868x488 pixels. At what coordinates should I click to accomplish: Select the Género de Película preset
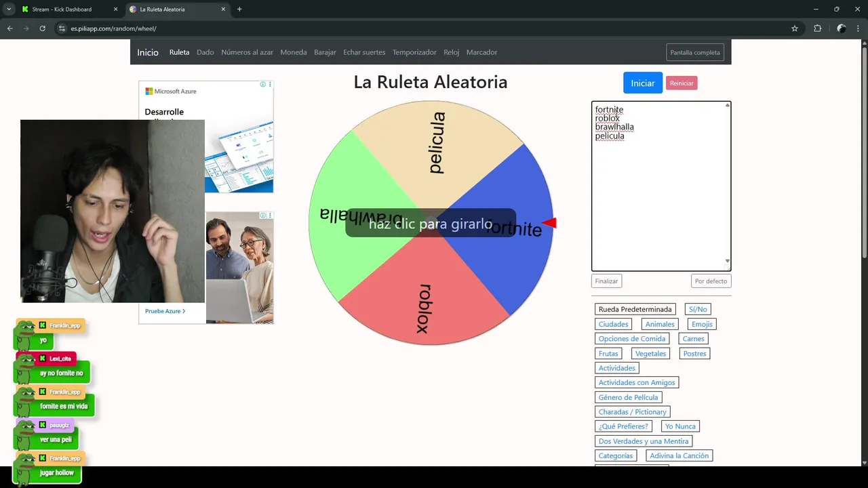[628, 397]
